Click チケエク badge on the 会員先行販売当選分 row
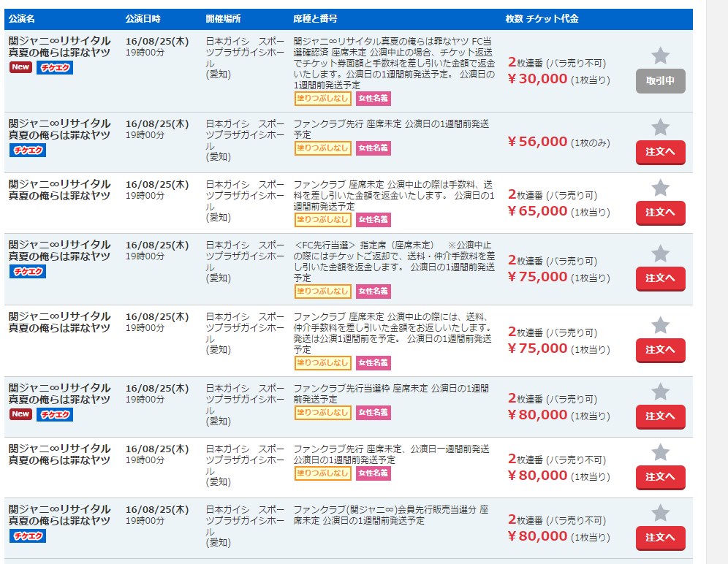728x564 pixels. 28,536
